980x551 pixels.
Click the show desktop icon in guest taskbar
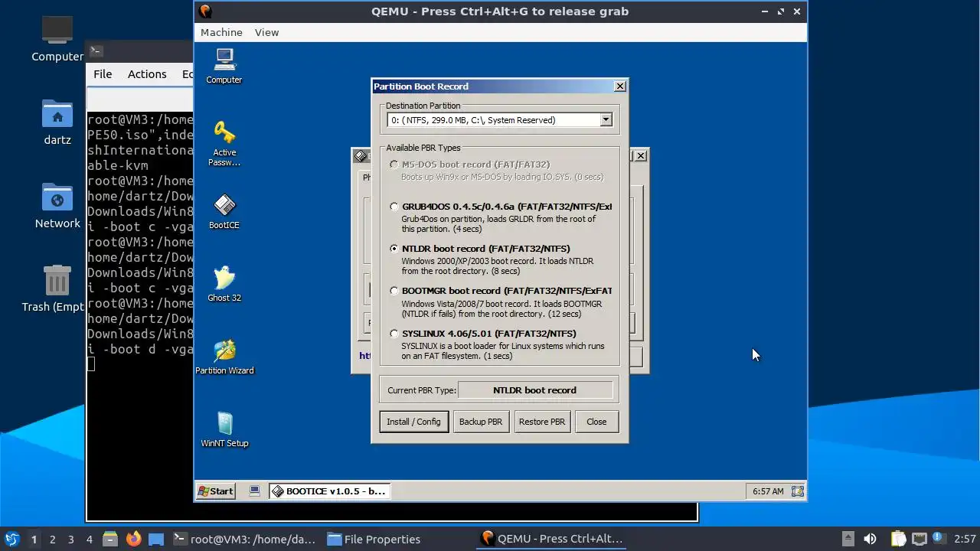click(255, 491)
